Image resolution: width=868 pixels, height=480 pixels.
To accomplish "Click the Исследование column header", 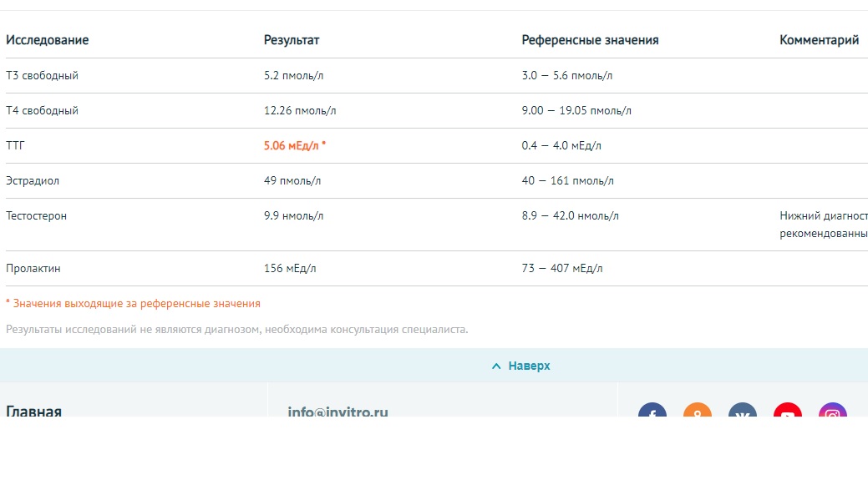I will click(47, 40).
